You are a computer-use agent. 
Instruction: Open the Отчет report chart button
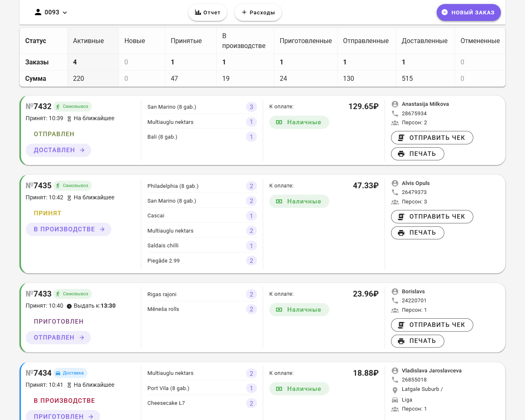(208, 12)
